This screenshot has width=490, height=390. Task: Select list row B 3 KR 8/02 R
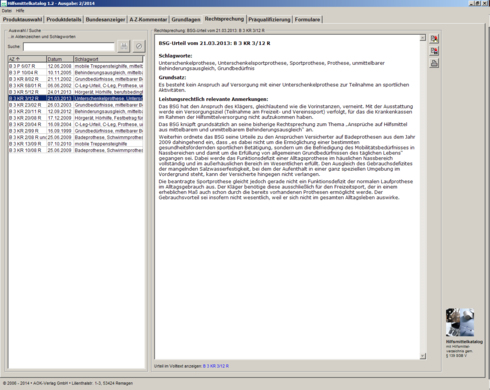coord(76,79)
